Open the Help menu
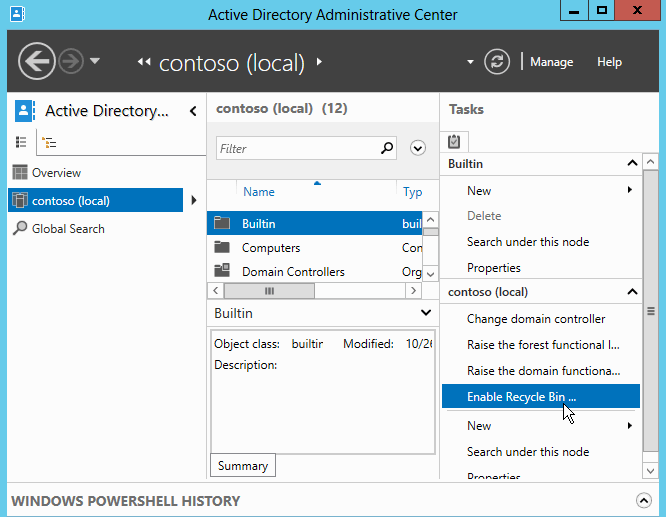666x517 pixels. (x=609, y=62)
